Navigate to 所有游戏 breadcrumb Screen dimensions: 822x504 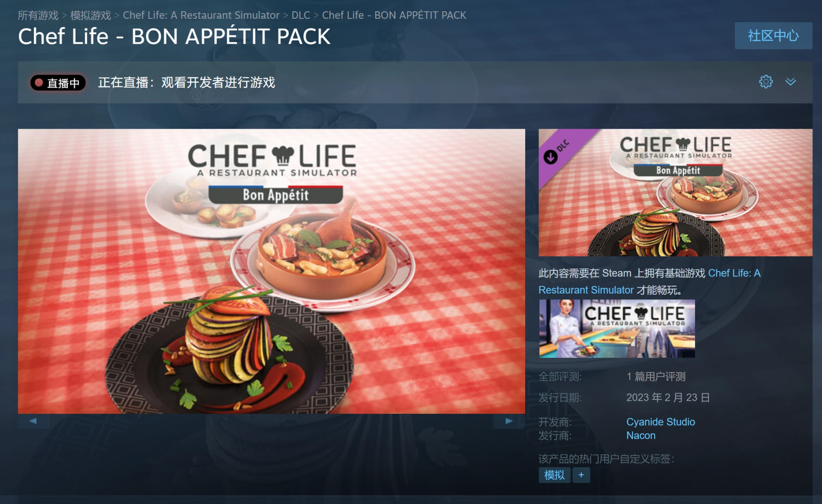38,15
